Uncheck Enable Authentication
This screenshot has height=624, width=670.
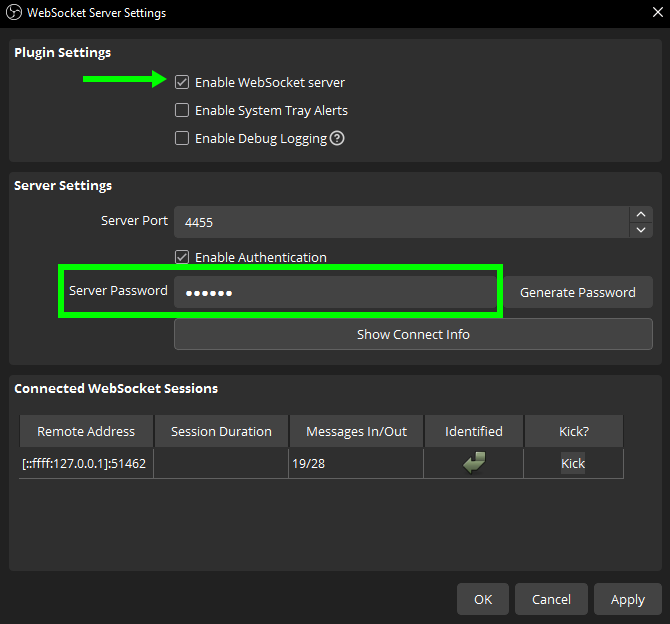182,257
